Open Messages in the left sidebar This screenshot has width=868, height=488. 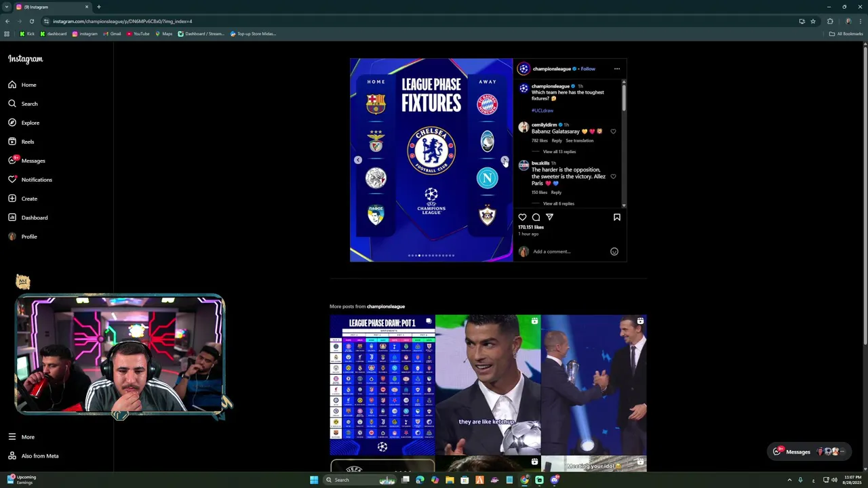pos(26,161)
